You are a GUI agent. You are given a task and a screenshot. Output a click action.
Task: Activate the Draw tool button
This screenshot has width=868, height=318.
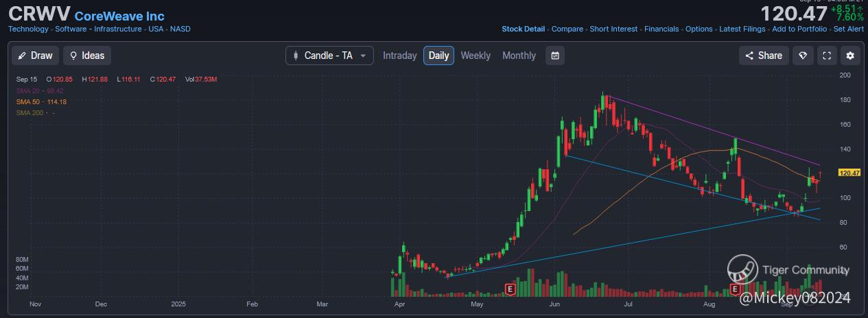(x=35, y=56)
